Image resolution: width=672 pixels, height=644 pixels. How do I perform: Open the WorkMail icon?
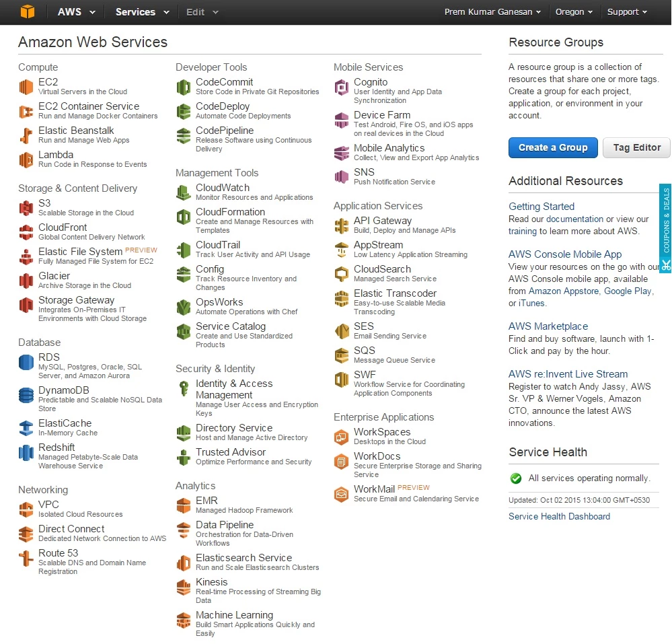pyautogui.click(x=342, y=494)
